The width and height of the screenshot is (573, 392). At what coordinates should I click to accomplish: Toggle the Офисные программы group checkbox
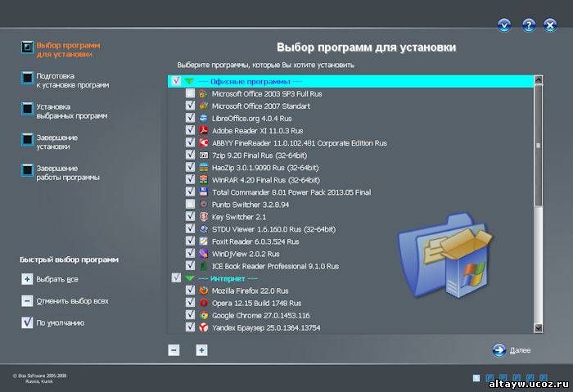tap(176, 81)
